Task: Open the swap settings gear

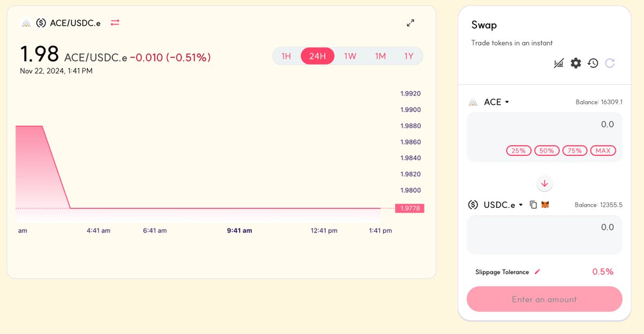Action: point(575,63)
